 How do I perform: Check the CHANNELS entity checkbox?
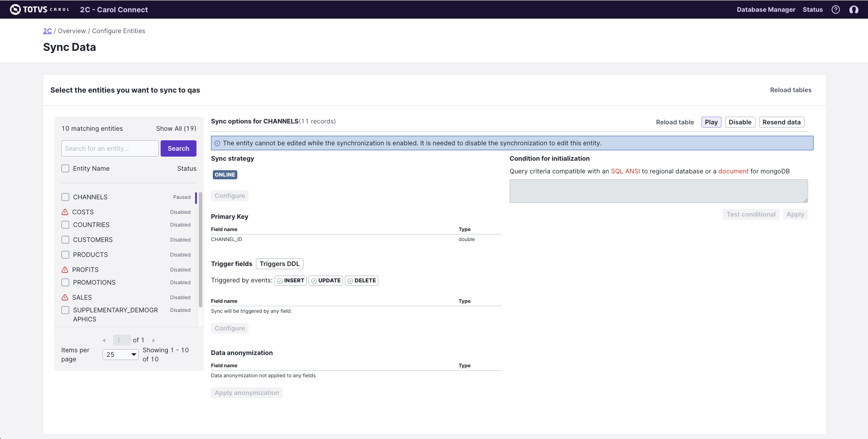65,197
